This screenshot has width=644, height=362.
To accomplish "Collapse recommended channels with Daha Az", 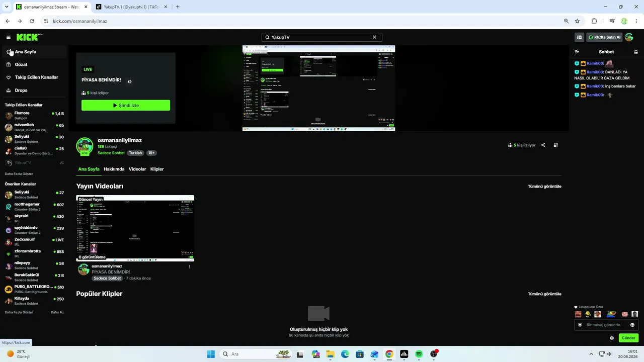I will pyautogui.click(x=57, y=312).
